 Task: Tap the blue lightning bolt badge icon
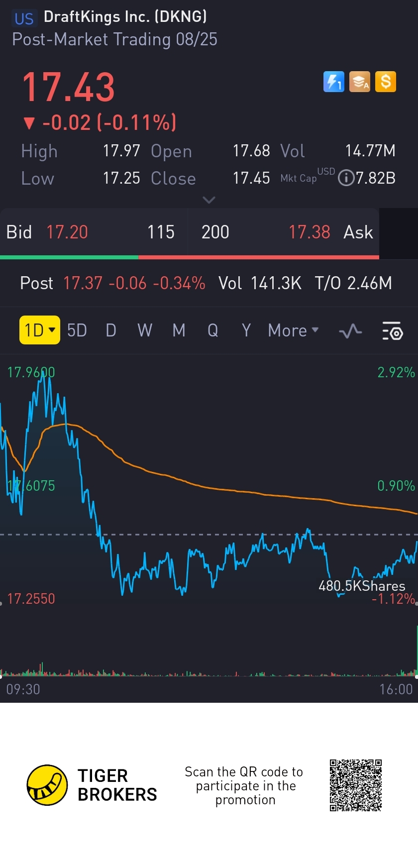coord(334,82)
